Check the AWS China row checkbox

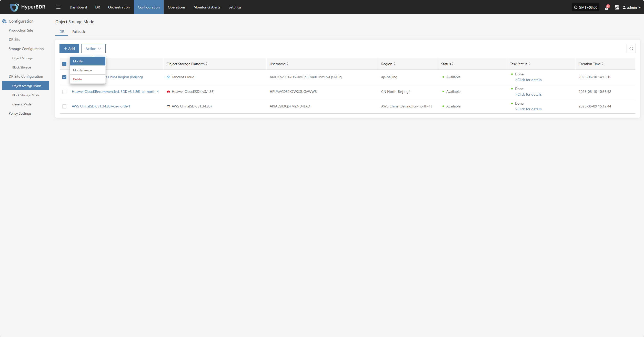(x=64, y=106)
